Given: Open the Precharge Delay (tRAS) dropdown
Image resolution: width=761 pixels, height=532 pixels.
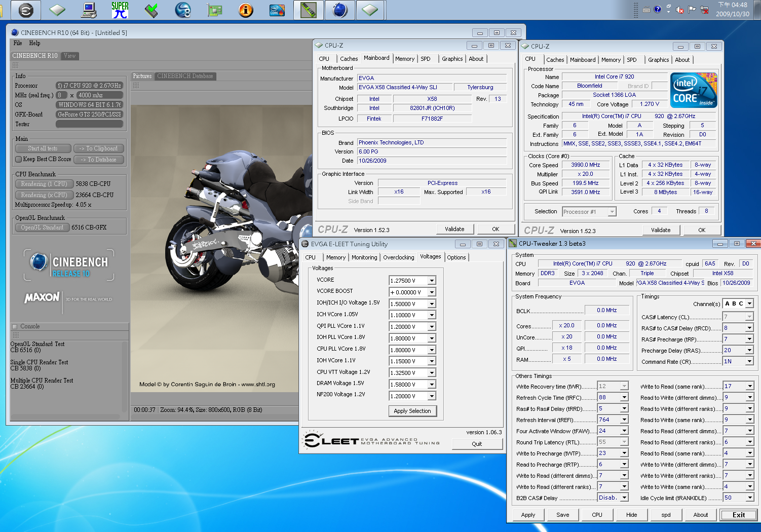Looking at the screenshot, I should 749,350.
